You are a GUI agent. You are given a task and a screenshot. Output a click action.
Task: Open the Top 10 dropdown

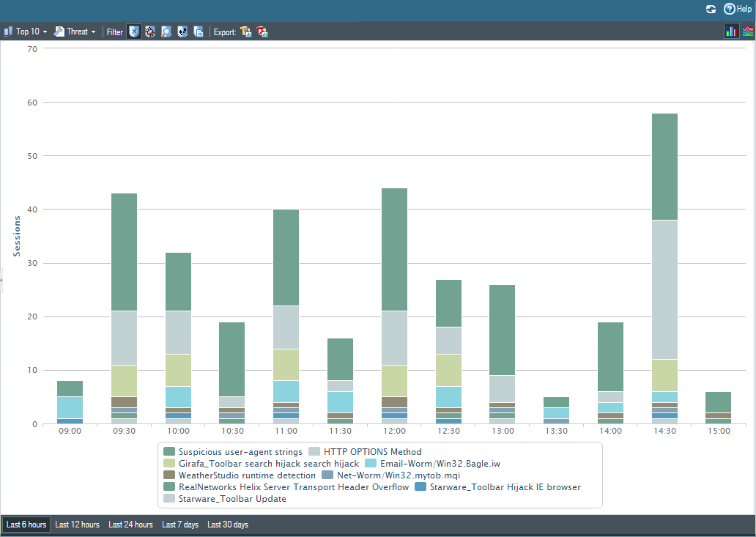click(26, 32)
